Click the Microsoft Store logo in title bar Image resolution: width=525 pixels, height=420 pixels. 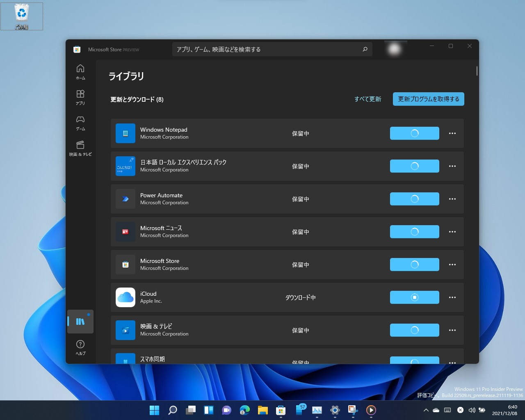(x=77, y=50)
